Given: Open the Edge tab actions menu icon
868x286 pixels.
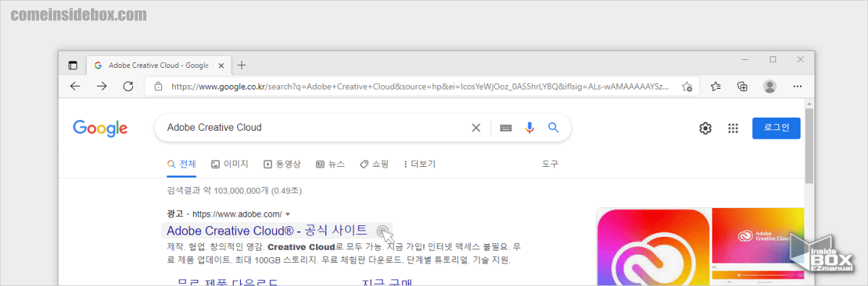Looking at the screenshot, I should click(72, 65).
